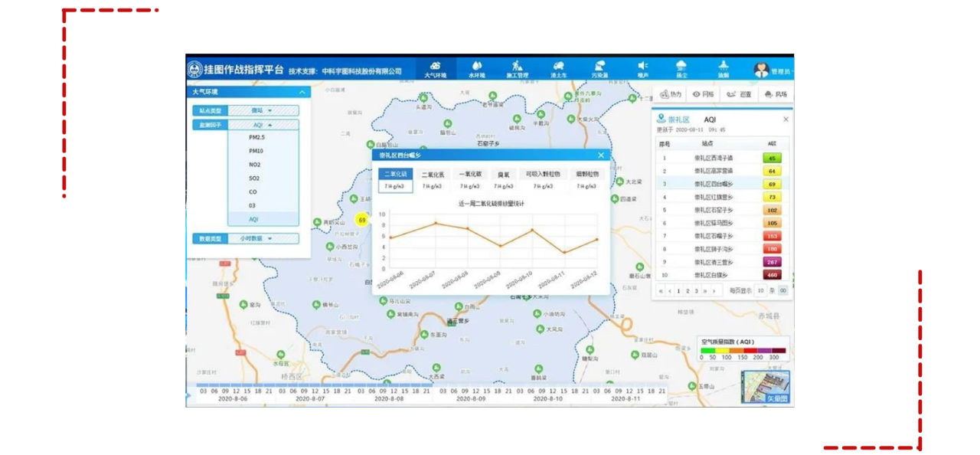
Task: Open the 站点类型 dropdown showing 微站
Action: (x=263, y=111)
